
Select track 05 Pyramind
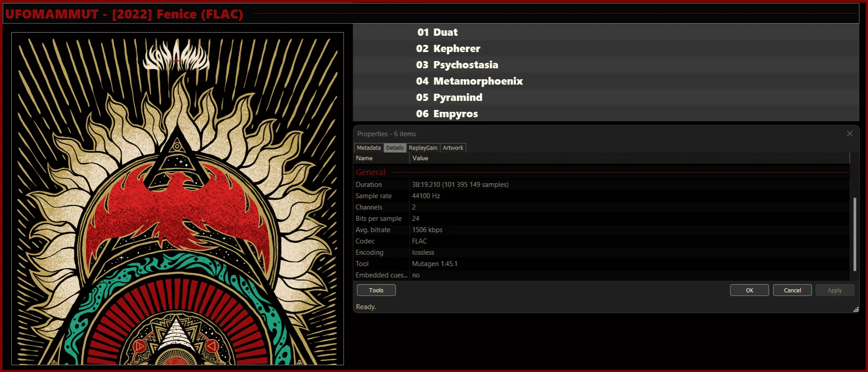pos(606,97)
